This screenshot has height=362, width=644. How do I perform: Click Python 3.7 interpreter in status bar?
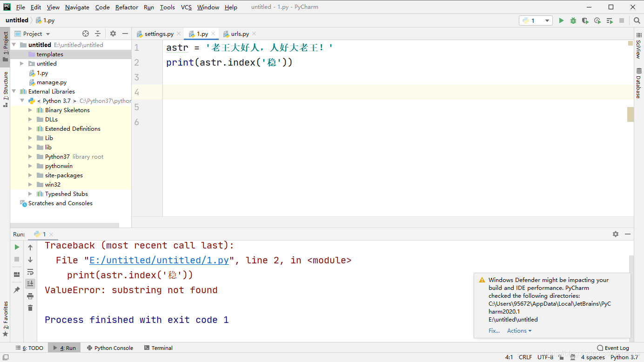click(624, 357)
